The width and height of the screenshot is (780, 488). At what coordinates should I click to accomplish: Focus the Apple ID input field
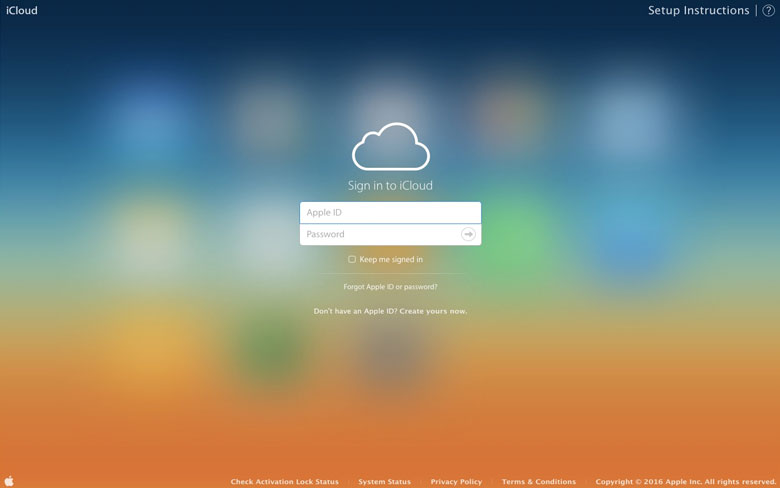[390, 212]
